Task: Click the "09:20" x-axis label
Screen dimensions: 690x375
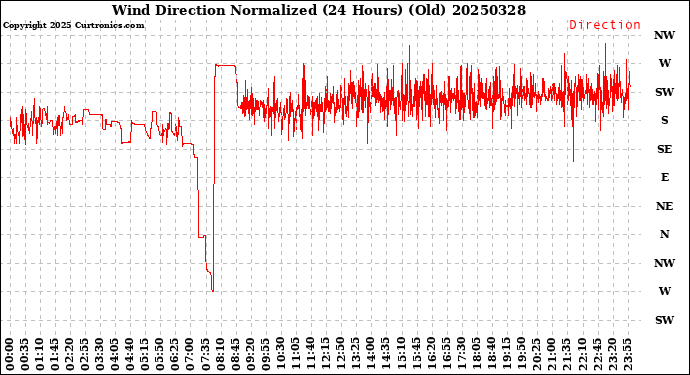Action: pos(250,354)
